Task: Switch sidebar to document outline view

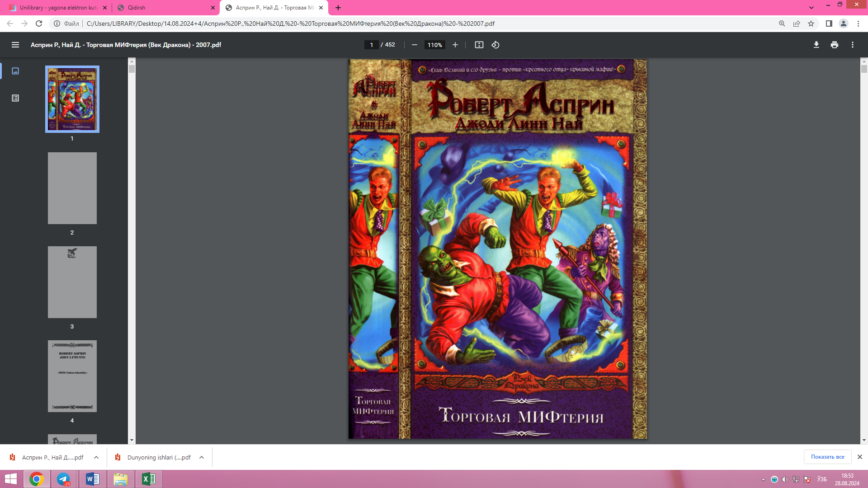Action: click(x=15, y=98)
